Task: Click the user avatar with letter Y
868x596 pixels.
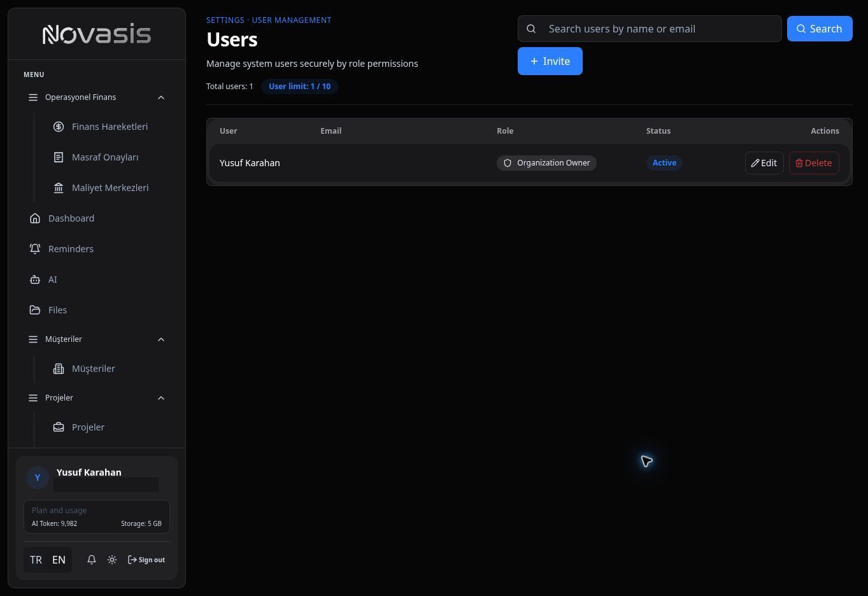Action: click(38, 478)
